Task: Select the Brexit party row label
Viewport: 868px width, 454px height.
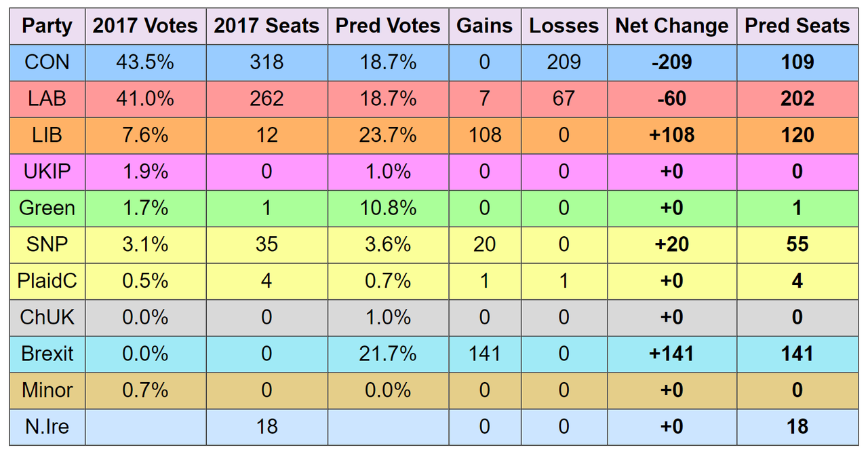Action: coord(47,354)
